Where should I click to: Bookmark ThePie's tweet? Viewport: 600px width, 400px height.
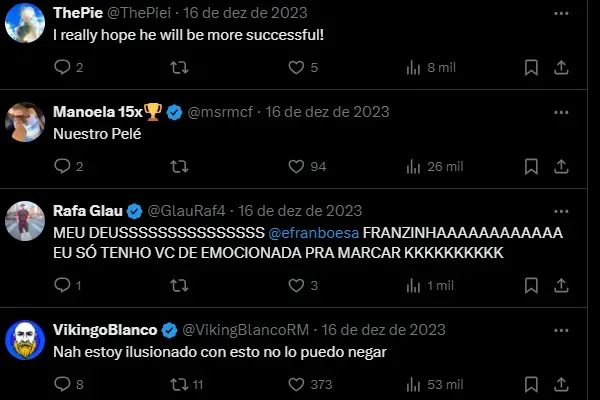tap(531, 68)
